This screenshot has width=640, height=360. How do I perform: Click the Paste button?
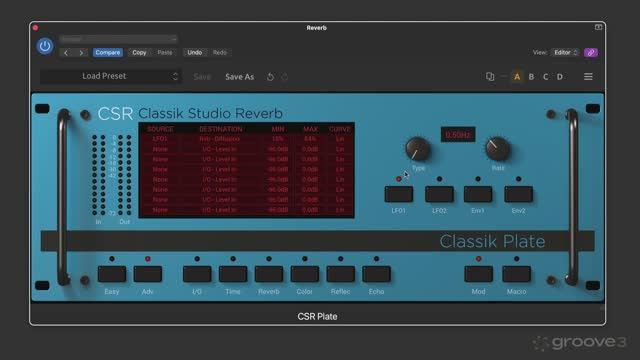click(x=165, y=53)
